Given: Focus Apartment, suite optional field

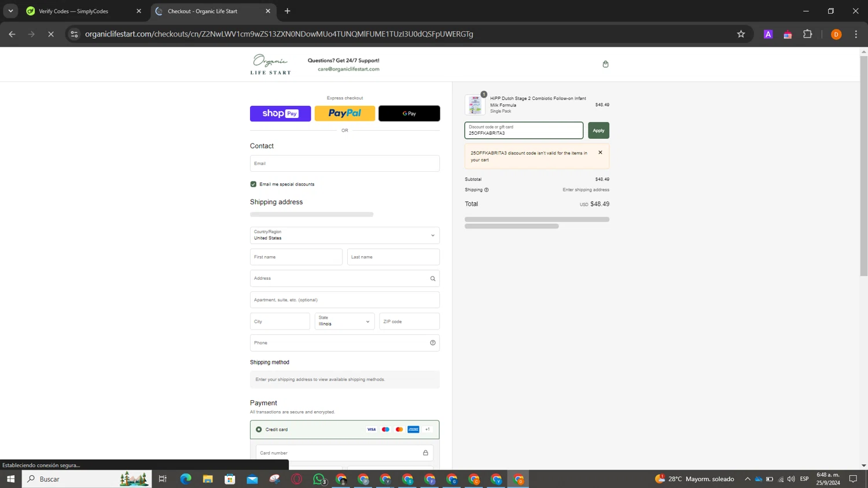Looking at the screenshot, I should pyautogui.click(x=345, y=300).
